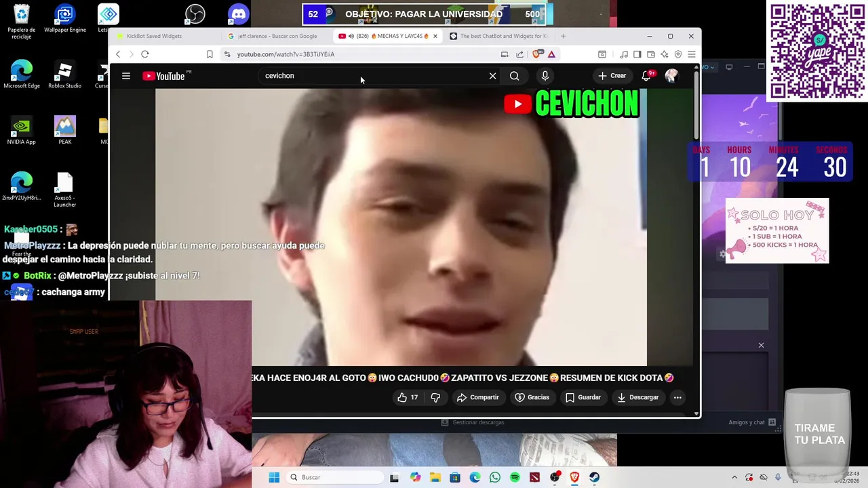Open the Leo AI sparkle icon
The width and height of the screenshot is (868, 488).
[x=664, y=54]
